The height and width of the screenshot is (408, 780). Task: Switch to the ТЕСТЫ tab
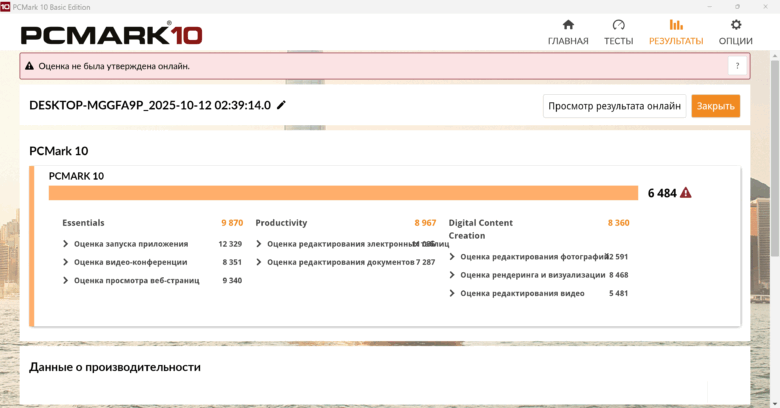point(618,32)
